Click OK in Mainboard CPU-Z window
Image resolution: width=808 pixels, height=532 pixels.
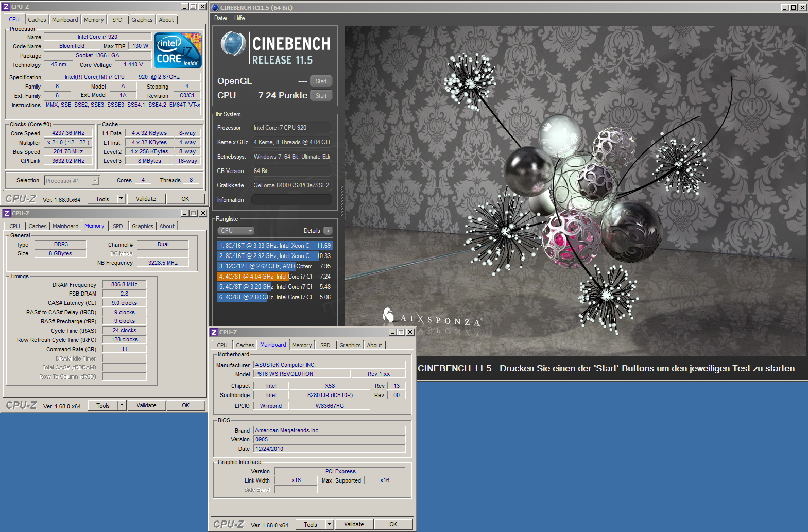[x=393, y=524]
